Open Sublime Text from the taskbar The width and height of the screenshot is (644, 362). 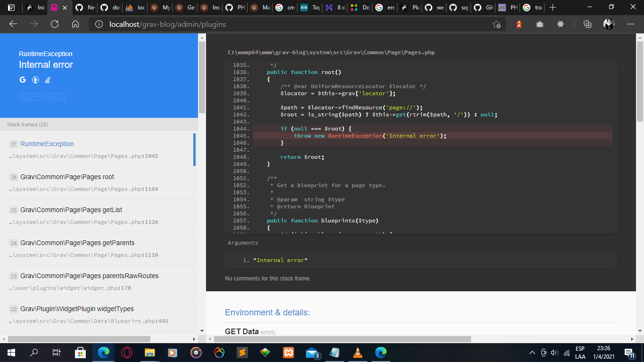coord(242,352)
